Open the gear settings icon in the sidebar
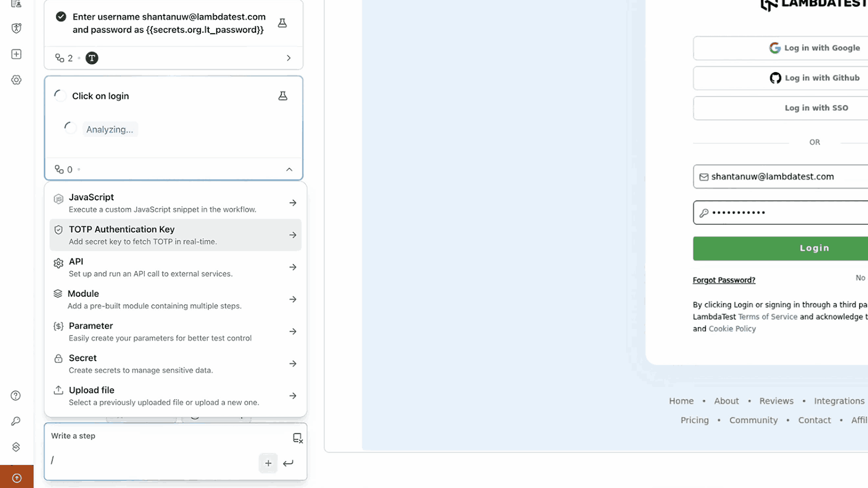The image size is (868, 488). [16, 80]
